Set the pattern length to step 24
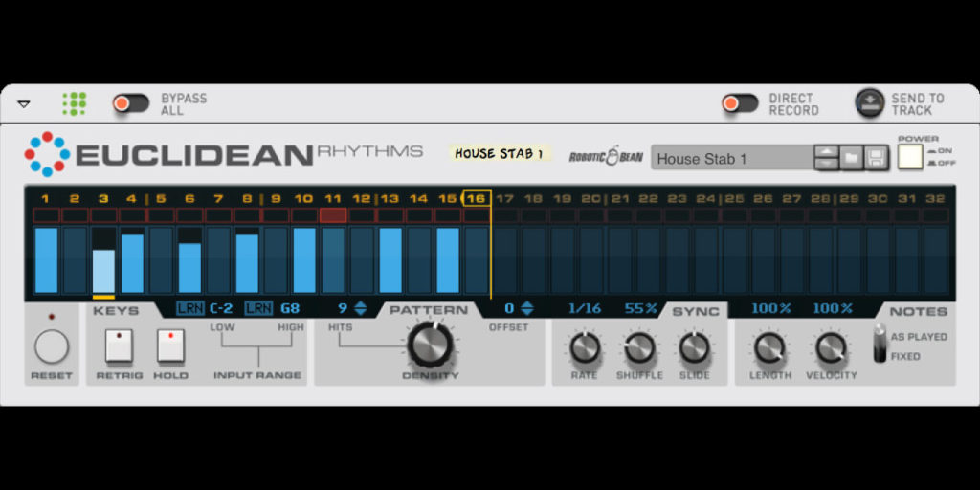980x490 pixels. pyautogui.click(x=705, y=199)
